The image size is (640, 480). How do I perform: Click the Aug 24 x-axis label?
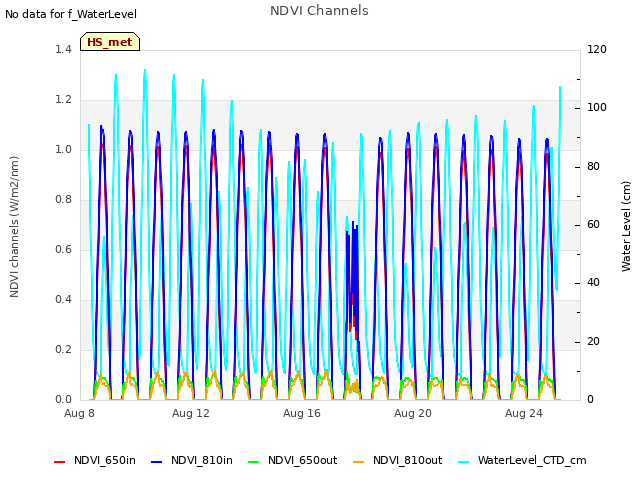click(x=524, y=413)
